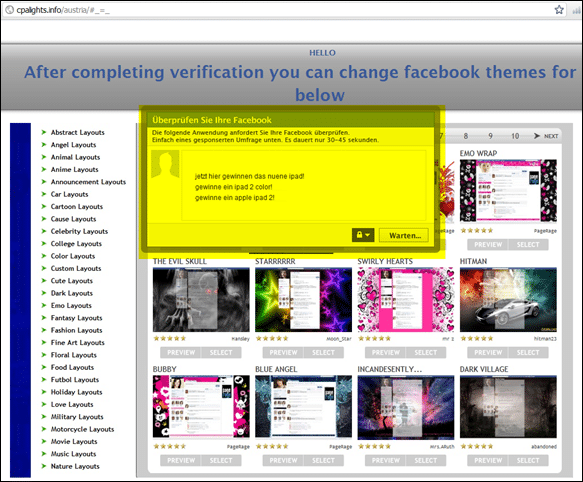
Task: Preview THE EVIL SKULL theme
Action: click(181, 352)
